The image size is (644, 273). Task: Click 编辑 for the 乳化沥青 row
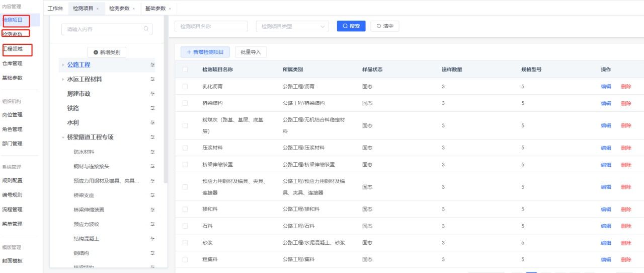click(x=606, y=87)
